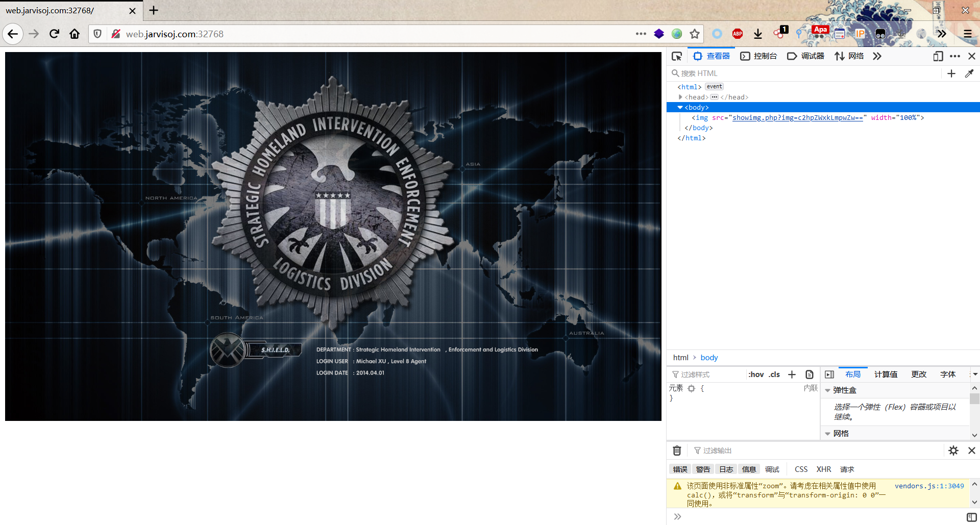Show more DevTools tools chevron
Viewport: 980px width, 525px height.
coord(877,56)
